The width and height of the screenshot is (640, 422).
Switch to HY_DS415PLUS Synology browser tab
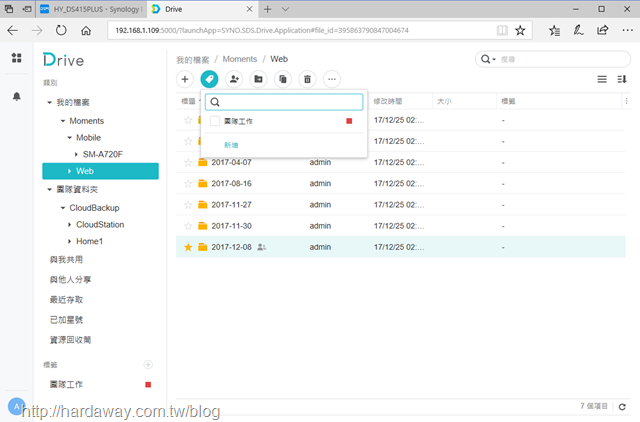pos(91,9)
